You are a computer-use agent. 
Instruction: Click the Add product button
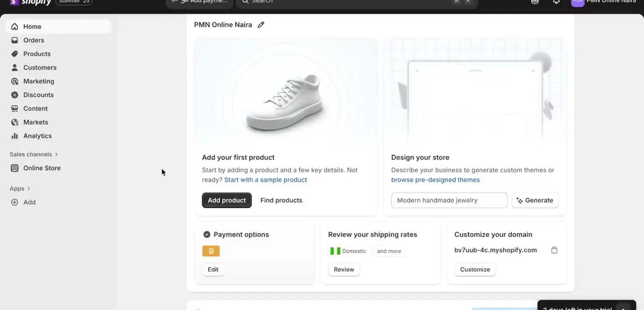(227, 200)
